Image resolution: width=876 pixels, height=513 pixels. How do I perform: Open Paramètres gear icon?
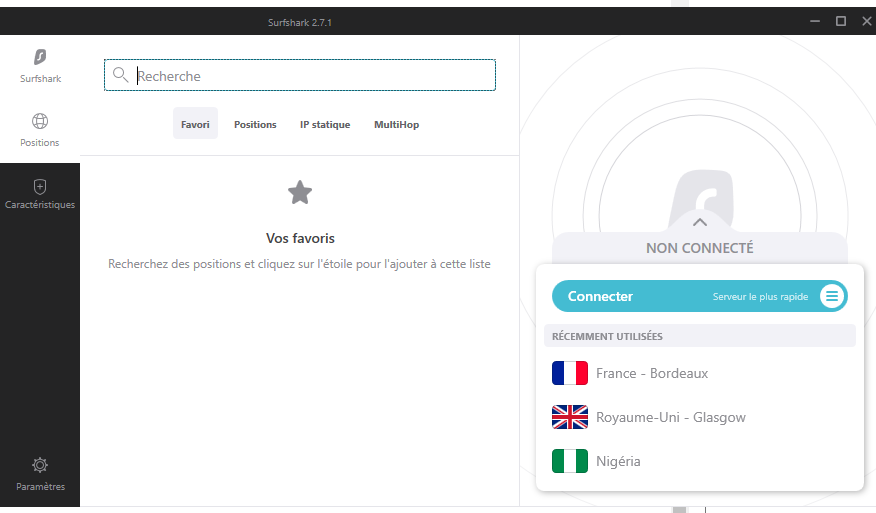(40, 465)
